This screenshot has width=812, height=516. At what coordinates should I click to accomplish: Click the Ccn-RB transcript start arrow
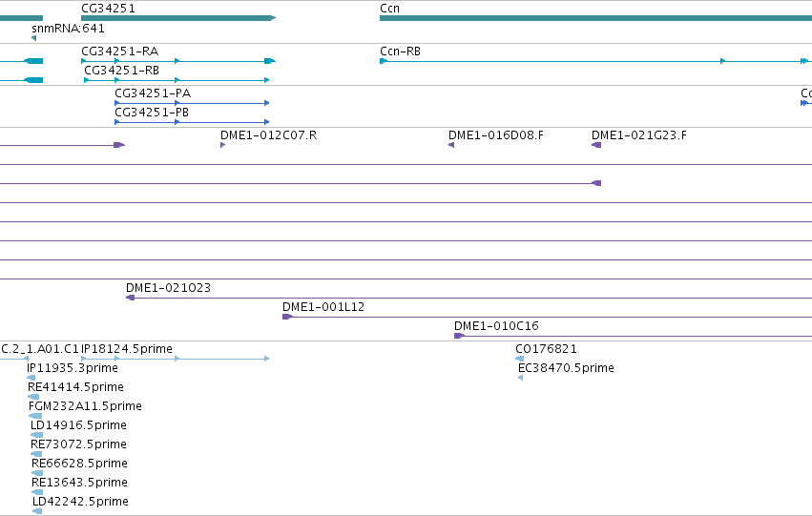coord(384,61)
